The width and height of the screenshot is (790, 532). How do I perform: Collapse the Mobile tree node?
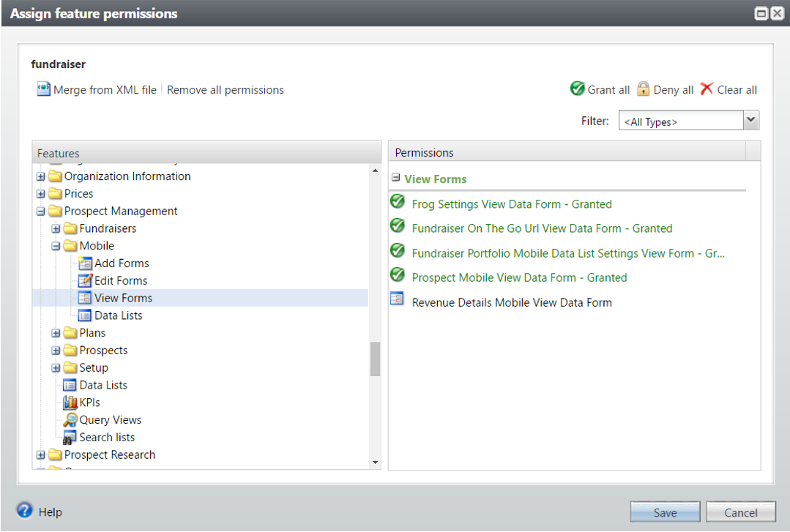(56, 247)
